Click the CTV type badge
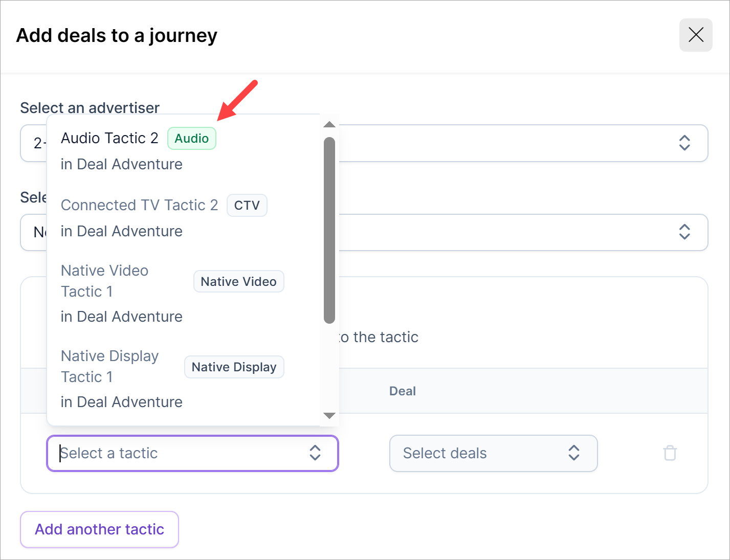 pyautogui.click(x=247, y=206)
